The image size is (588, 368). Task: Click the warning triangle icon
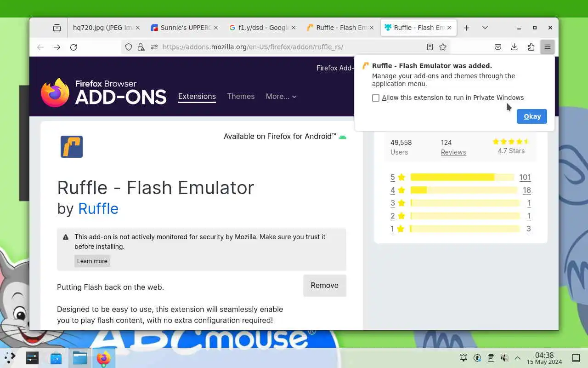click(x=66, y=237)
